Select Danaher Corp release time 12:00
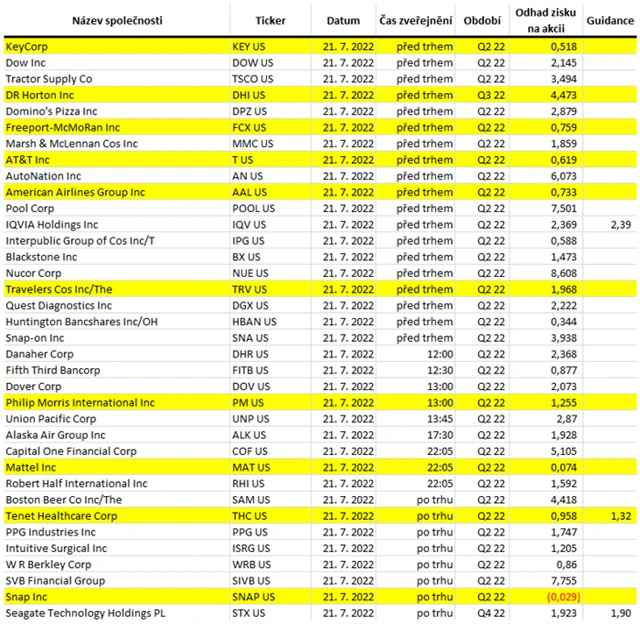This screenshot has width=640, height=624. click(440, 354)
